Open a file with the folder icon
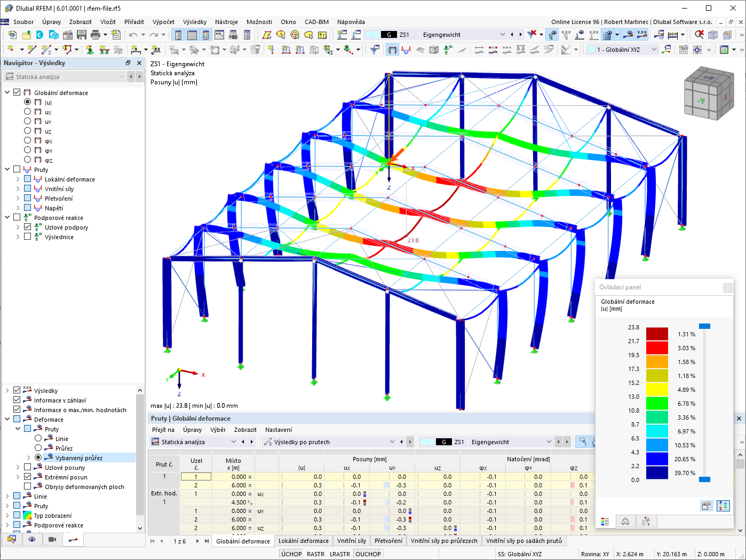Image resolution: width=746 pixels, height=560 pixels. click(26, 35)
